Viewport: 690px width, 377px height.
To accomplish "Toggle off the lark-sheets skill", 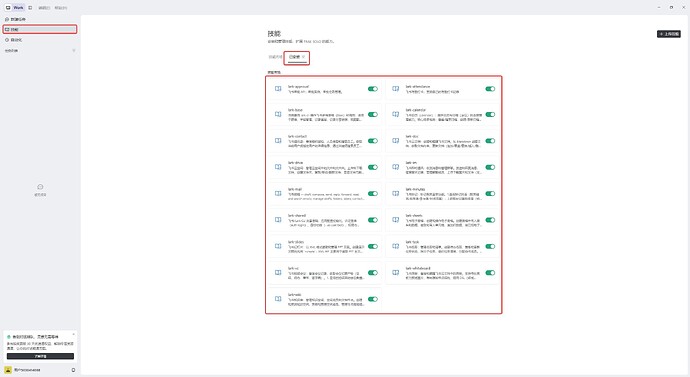I will (490, 220).
